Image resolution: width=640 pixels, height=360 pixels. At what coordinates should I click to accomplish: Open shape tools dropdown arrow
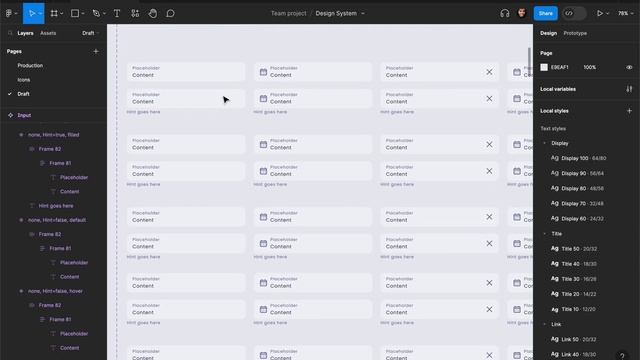(83, 13)
